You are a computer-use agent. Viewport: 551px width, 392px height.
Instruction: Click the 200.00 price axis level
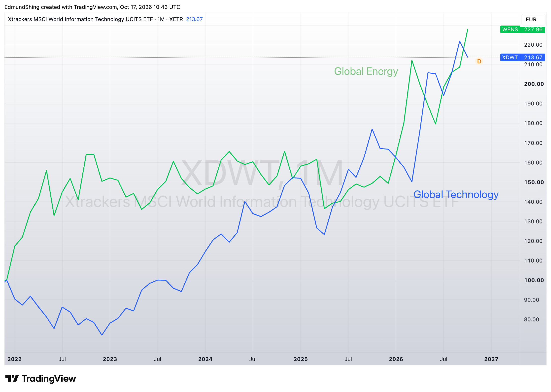(x=534, y=84)
